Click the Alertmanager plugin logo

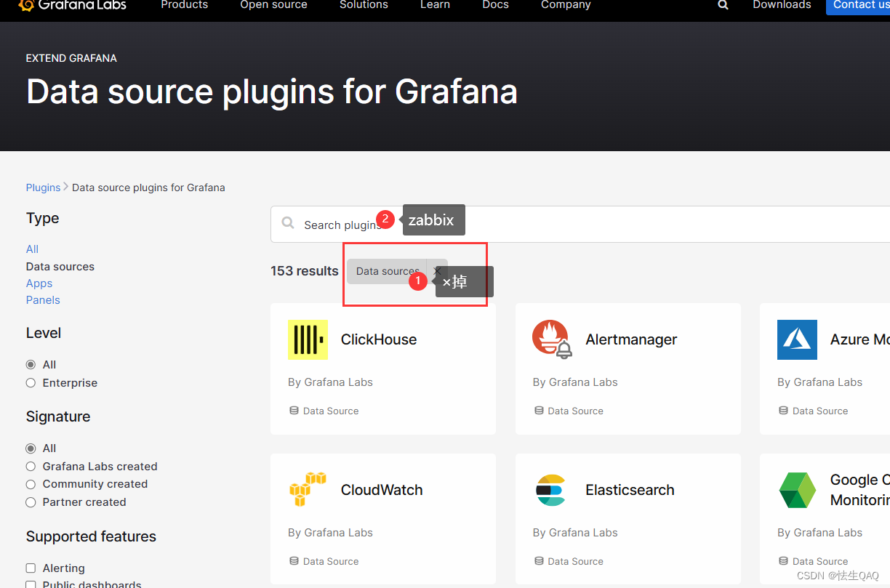tap(552, 339)
